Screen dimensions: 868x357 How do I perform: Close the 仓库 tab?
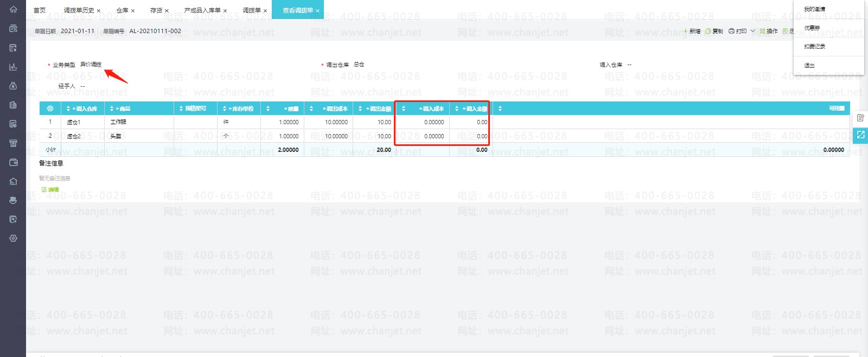point(132,11)
